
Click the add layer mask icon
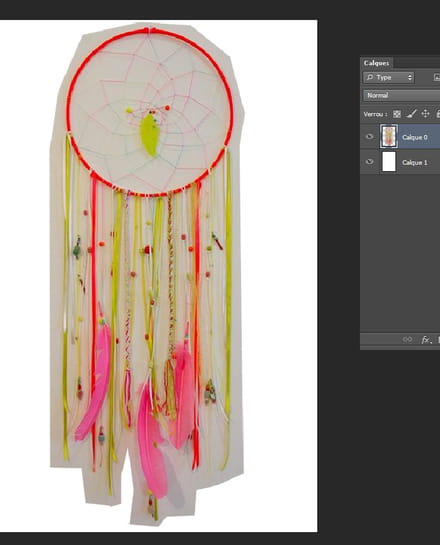pos(439,340)
